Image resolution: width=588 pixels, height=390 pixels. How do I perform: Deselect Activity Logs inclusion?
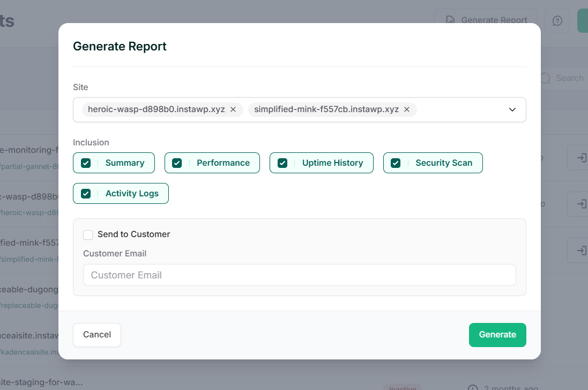[x=86, y=194]
